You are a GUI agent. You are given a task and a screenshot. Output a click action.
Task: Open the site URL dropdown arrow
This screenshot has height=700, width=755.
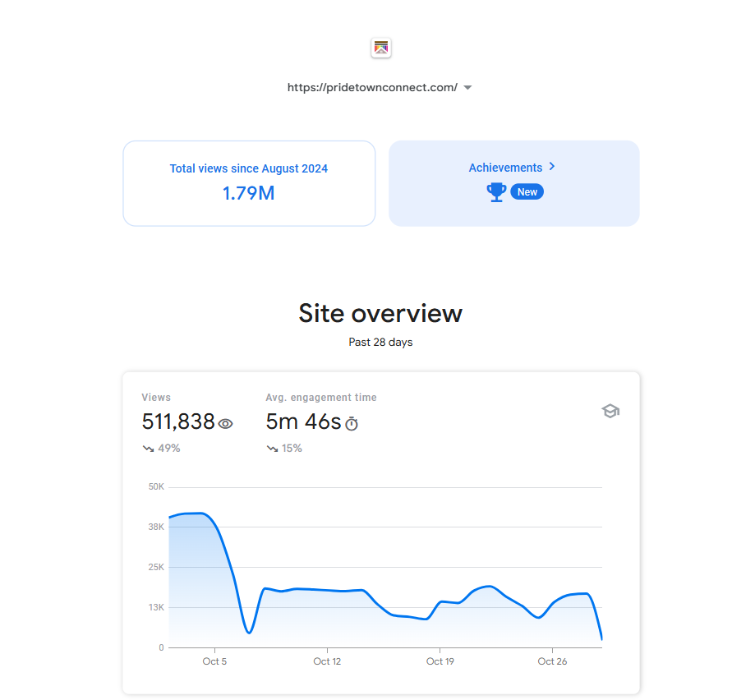pos(467,88)
